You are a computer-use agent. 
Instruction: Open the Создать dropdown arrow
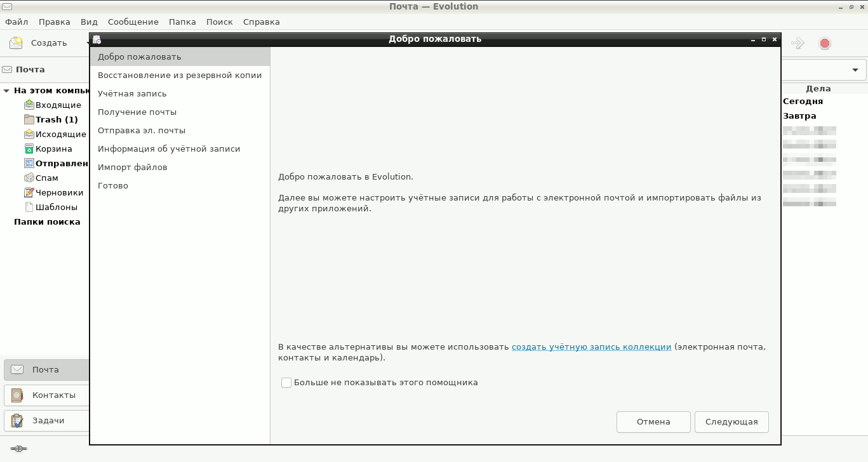pos(88,43)
